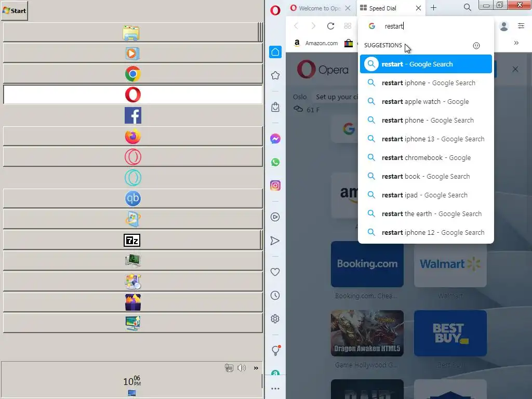Open the Shopping bag sidebar icon
The height and width of the screenshot is (399, 532).
tap(275, 107)
